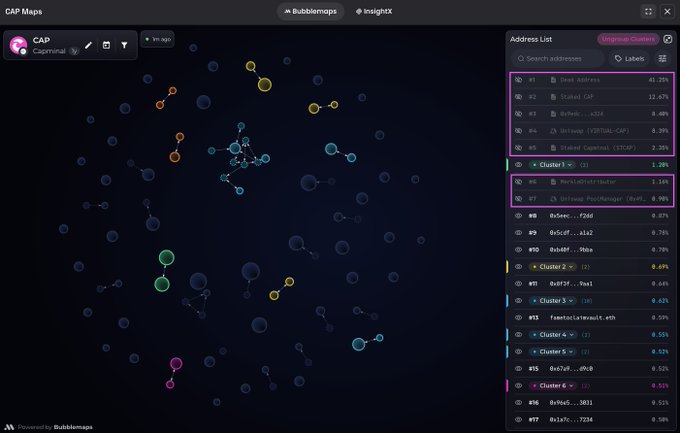Toggle visibility eye for Cluster 6

[x=518, y=386]
